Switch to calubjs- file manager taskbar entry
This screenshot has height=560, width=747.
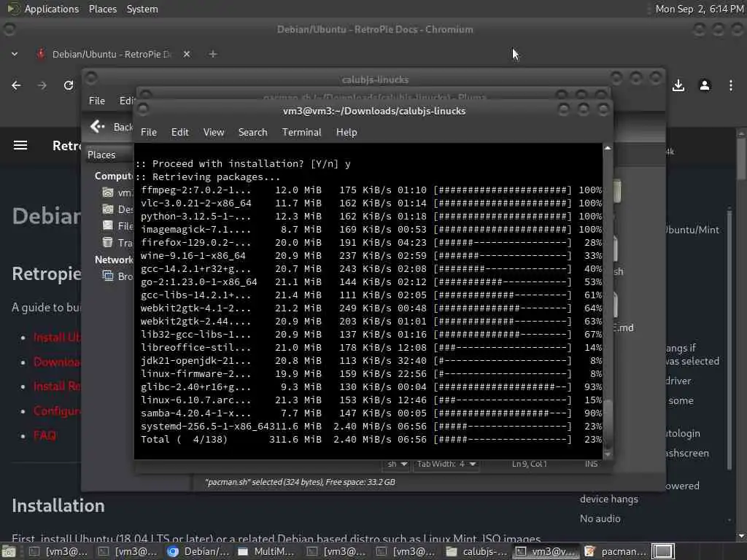(x=476, y=551)
